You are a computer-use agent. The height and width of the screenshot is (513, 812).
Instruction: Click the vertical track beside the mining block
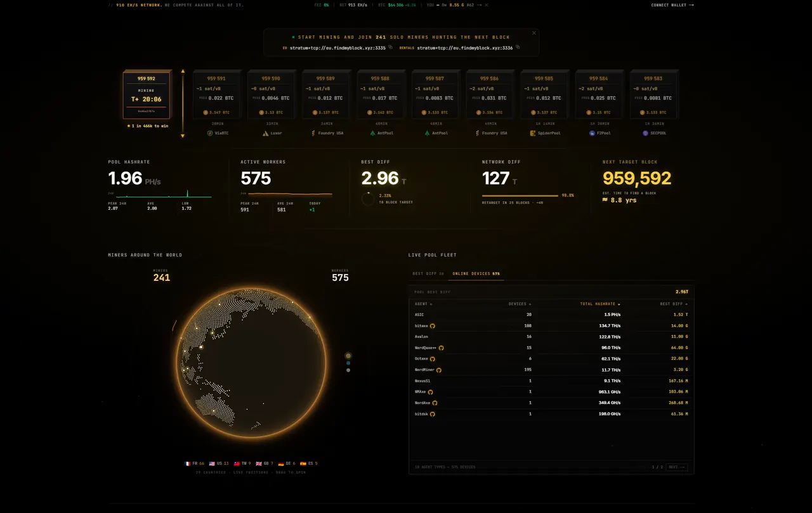tap(183, 103)
